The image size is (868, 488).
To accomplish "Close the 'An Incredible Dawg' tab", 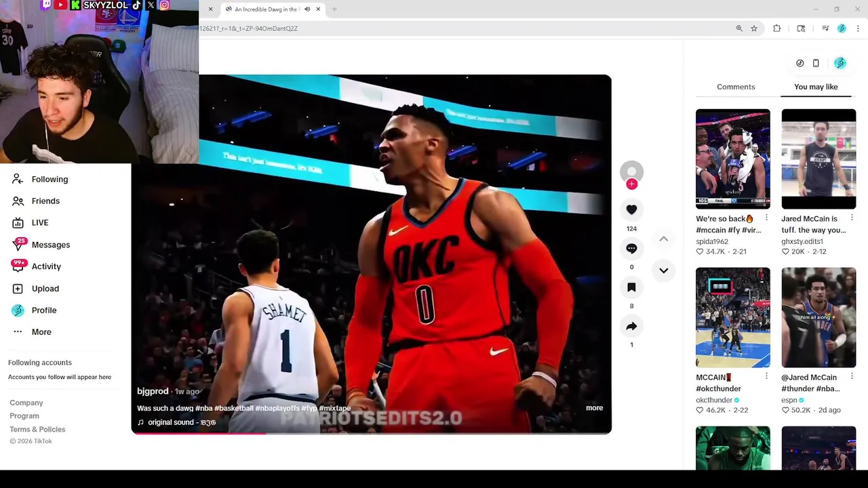I will pos(318,9).
